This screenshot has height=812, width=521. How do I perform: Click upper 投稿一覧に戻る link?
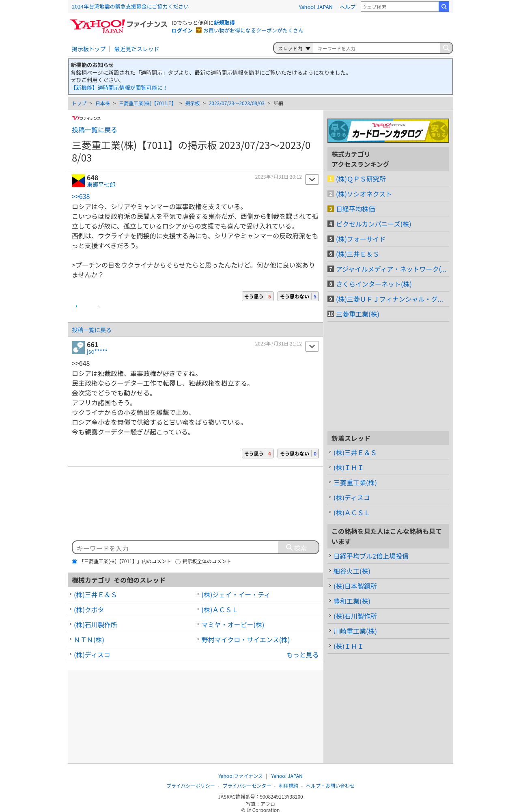click(94, 130)
